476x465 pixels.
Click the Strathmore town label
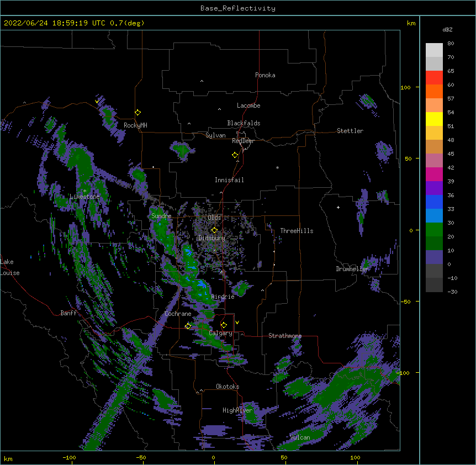click(285, 336)
